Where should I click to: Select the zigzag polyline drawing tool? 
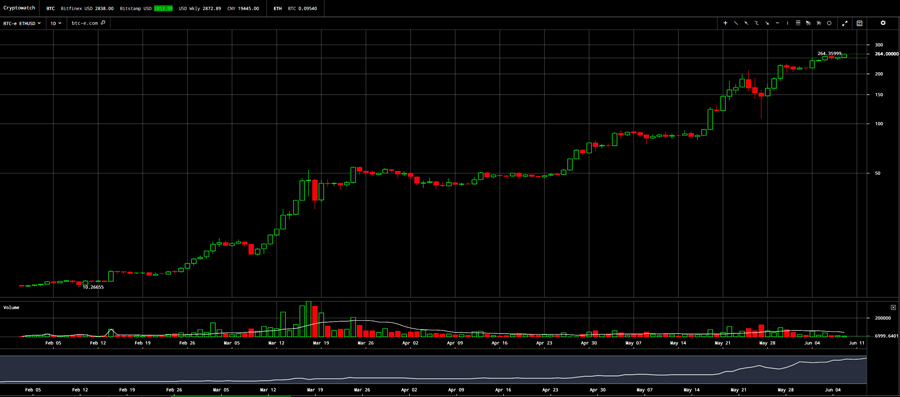point(757,23)
